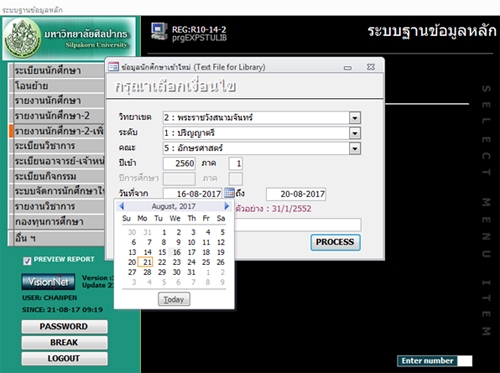Expand the คณะ faculty dropdown
The width and height of the screenshot is (500, 373).
pyautogui.click(x=355, y=148)
